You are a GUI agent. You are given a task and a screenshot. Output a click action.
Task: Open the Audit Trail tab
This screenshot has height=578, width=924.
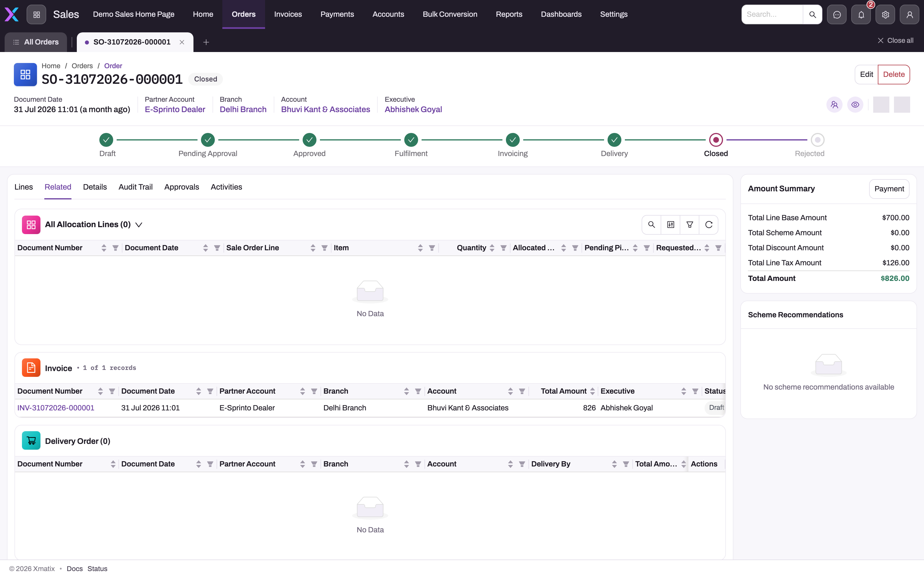click(135, 187)
